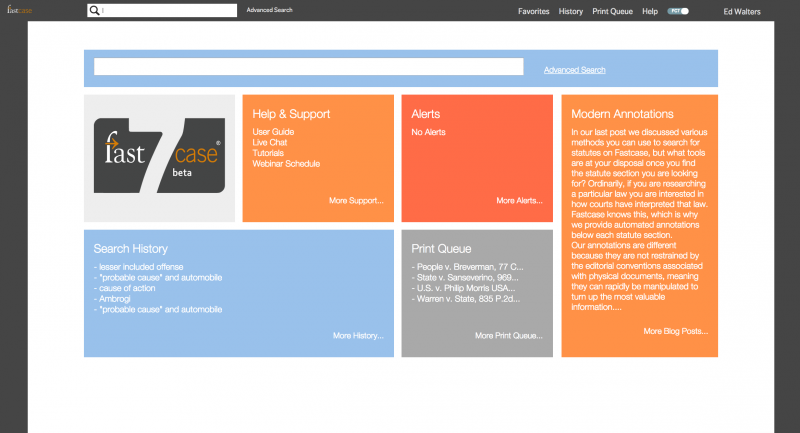Expand More Support link
The width and height of the screenshot is (800, 433).
pyautogui.click(x=355, y=201)
